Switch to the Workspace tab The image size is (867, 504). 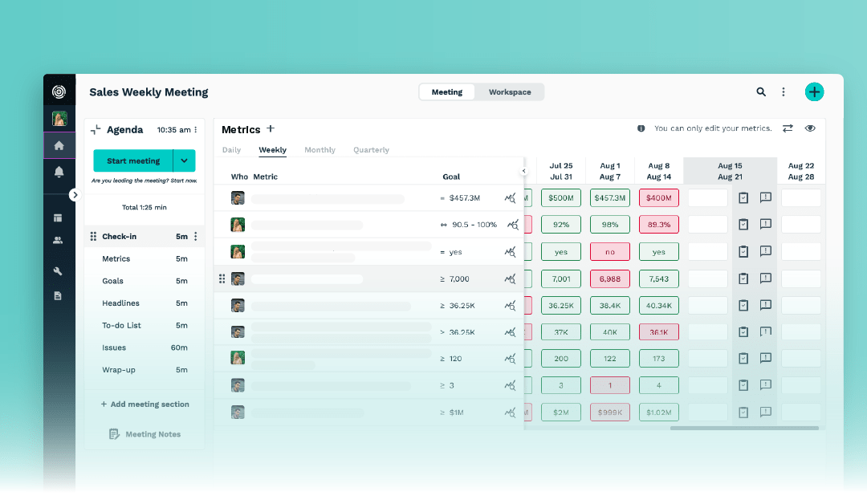510,92
